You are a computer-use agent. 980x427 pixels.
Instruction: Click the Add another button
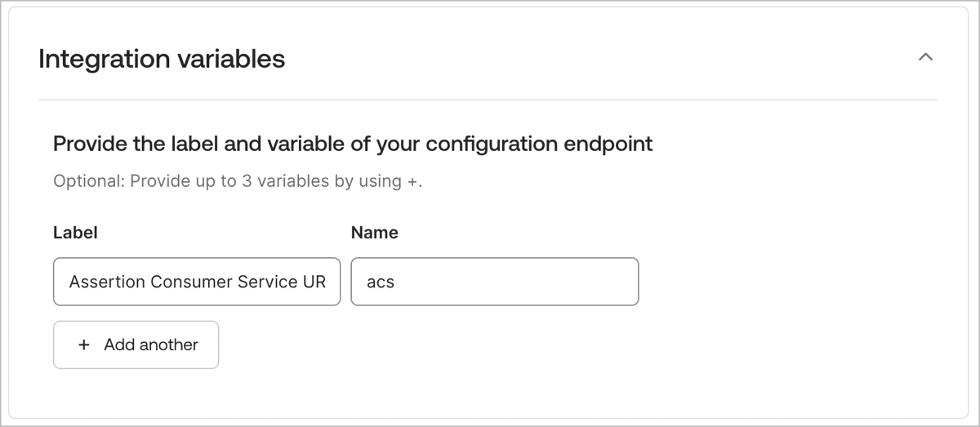tap(136, 345)
